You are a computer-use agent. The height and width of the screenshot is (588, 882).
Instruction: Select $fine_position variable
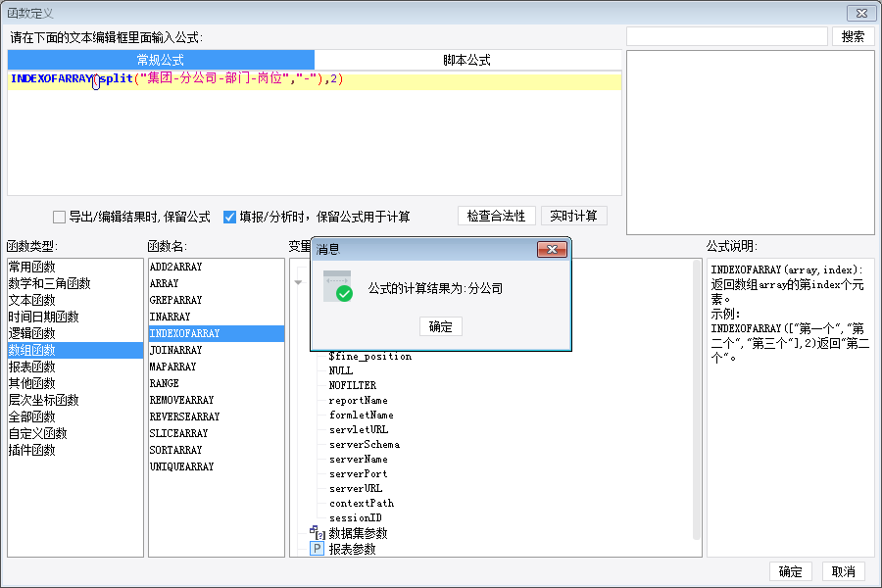tap(370, 356)
